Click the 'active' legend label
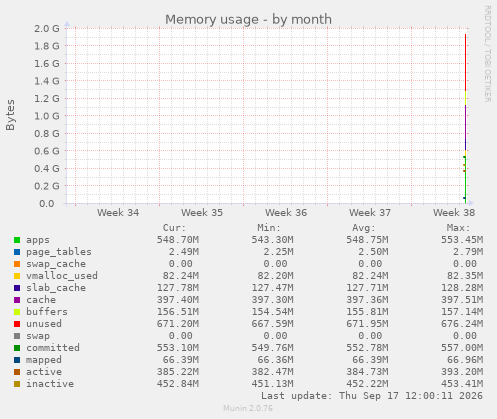Image resolution: width=497 pixels, height=419 pixels. click(44, 372)
